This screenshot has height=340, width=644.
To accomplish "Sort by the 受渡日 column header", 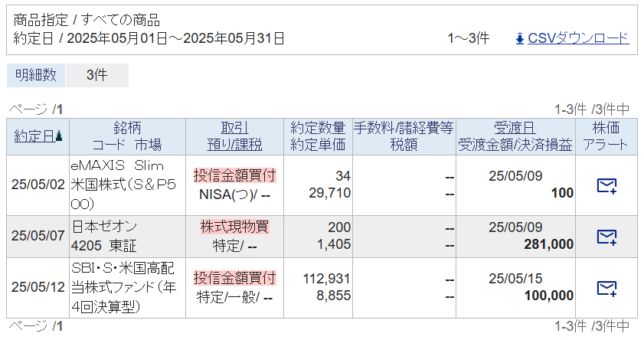I will point(514,129).
